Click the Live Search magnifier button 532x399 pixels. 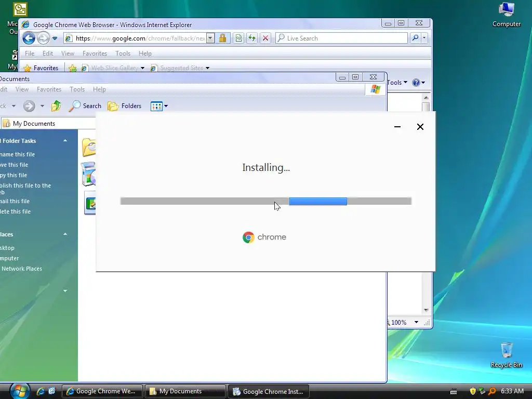click(x=415, y=38)
